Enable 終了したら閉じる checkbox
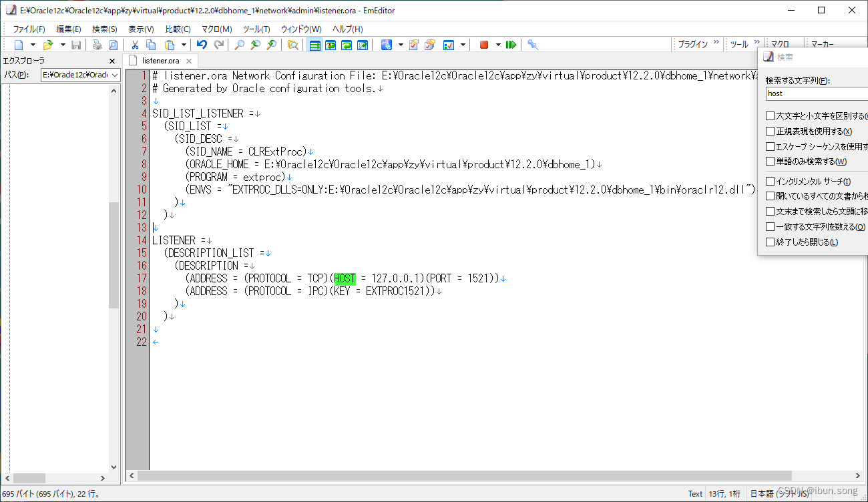This screenshot has width=868, height=502. pos(770,242)
